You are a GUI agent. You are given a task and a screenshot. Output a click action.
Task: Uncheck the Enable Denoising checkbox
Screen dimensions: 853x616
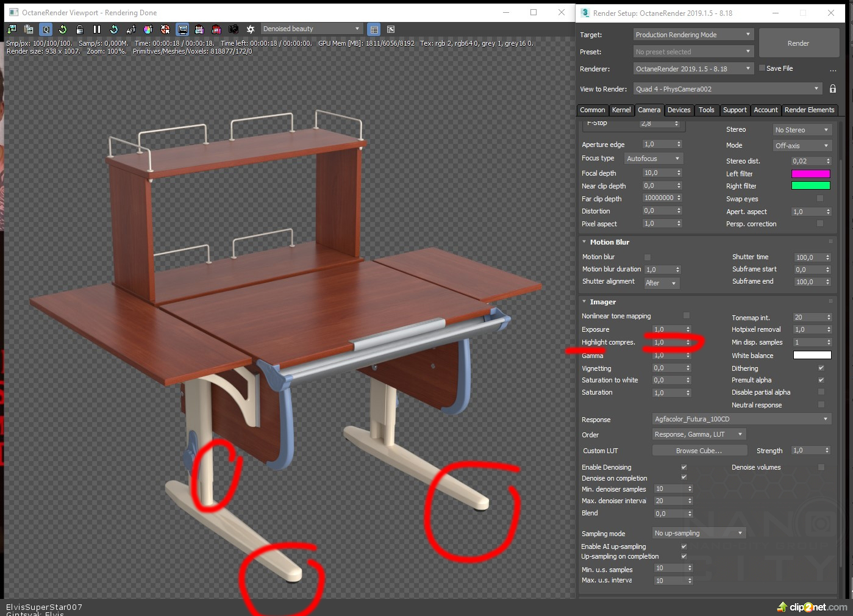[684, 467]
